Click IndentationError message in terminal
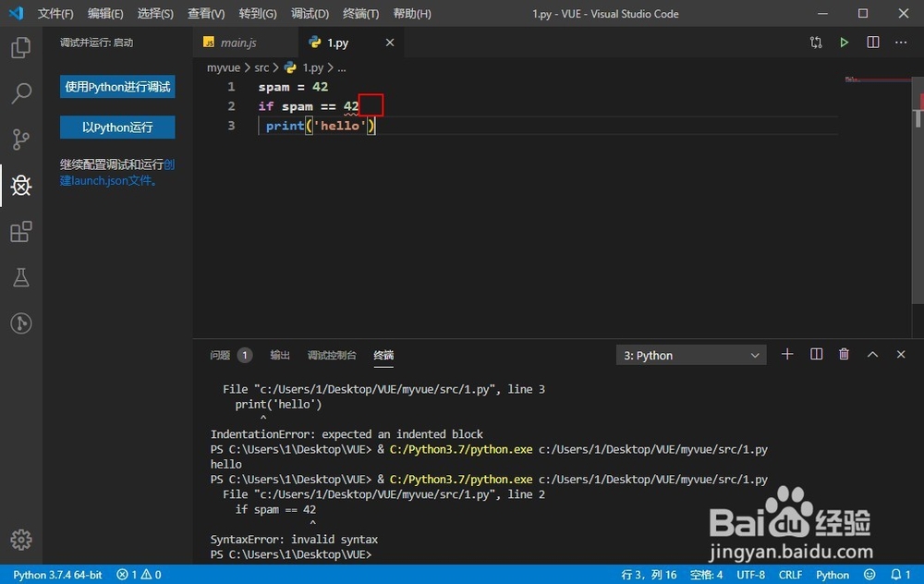 click(346, 434)
